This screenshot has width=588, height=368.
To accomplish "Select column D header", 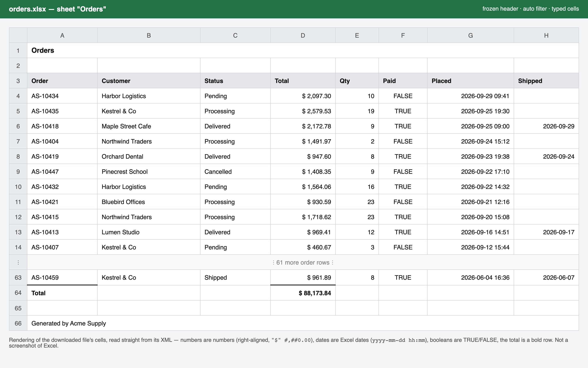I will coord(303,35).
